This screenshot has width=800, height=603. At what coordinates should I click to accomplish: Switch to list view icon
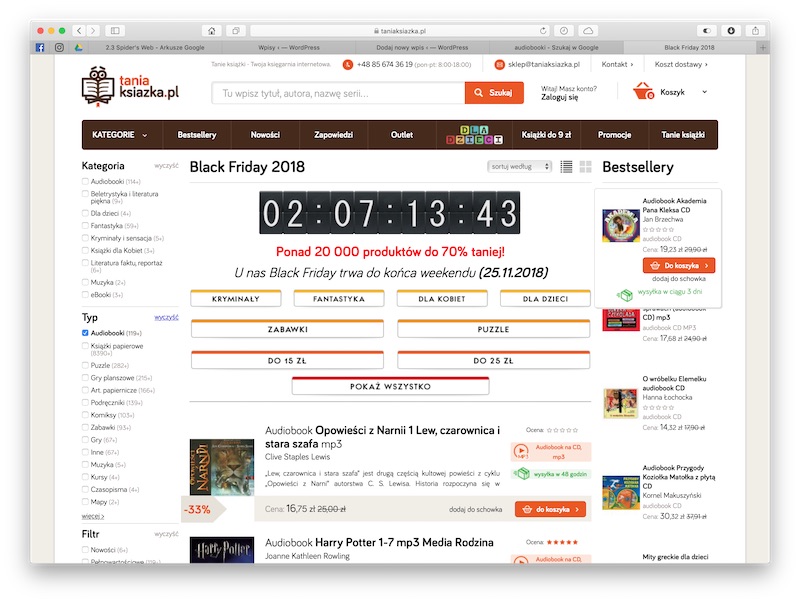pyautogui.click(x=566, y=167)
